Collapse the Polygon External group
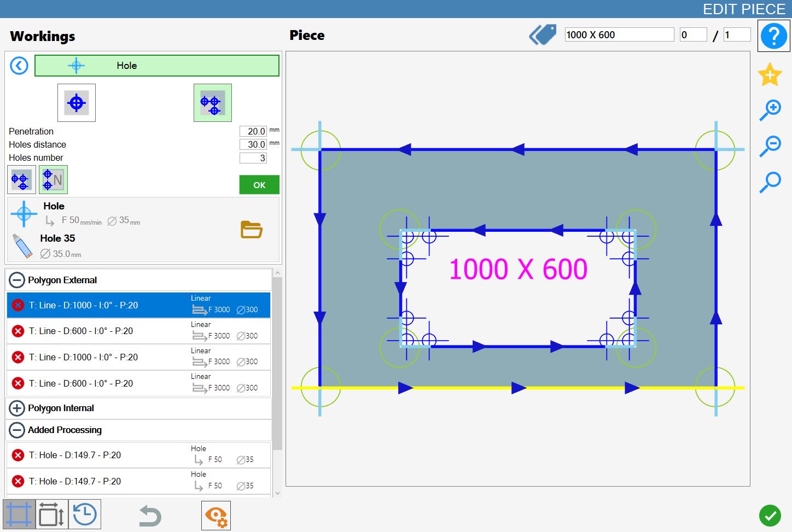Screen dimensions: 792x532 pyautogui.click(x=17, y=280)
